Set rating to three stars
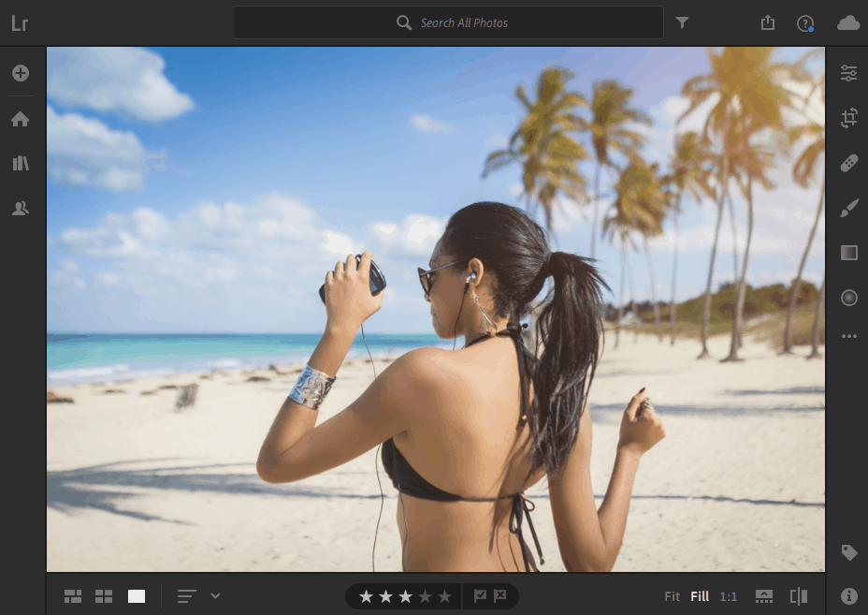 405,596
